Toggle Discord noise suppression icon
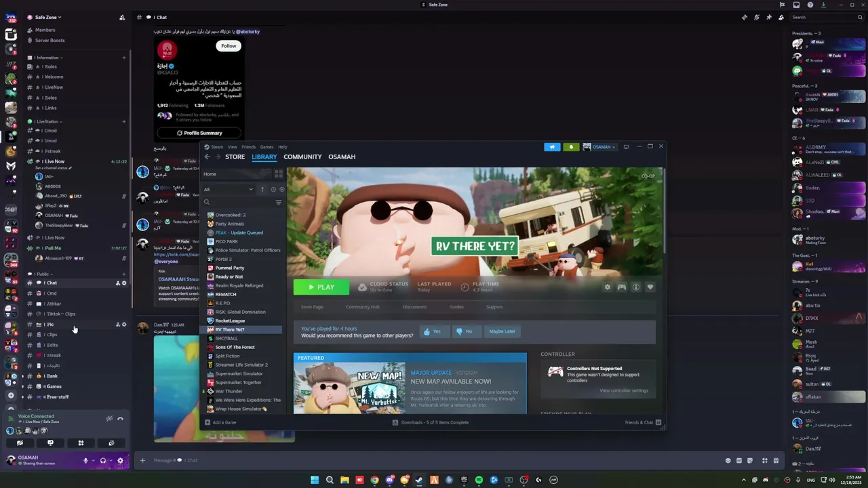 pos(109,418)
